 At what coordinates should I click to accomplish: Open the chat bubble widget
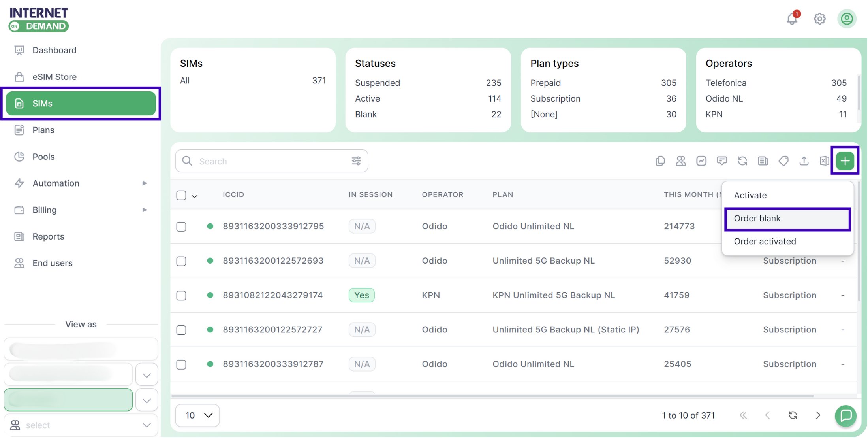(x=845, y=415)
